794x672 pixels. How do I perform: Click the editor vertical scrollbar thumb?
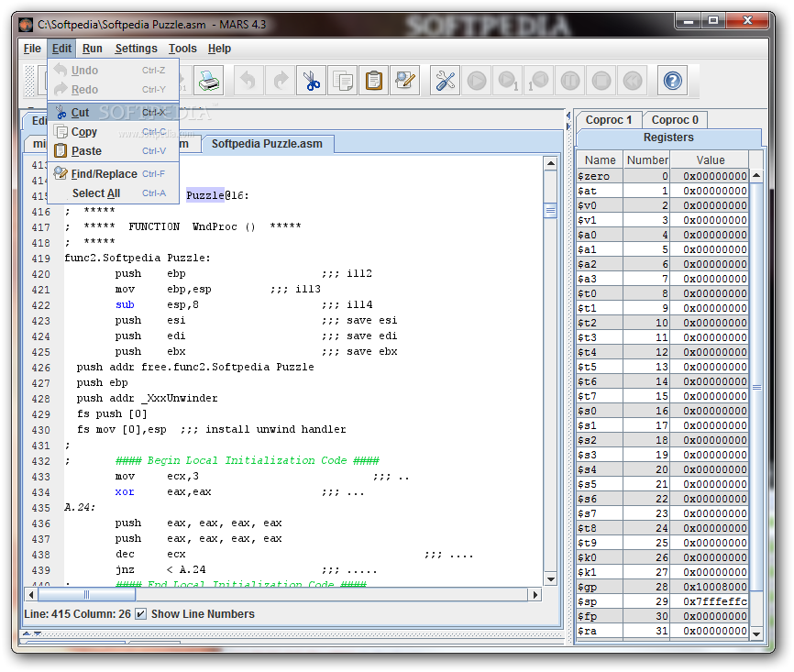click(550, 210)
